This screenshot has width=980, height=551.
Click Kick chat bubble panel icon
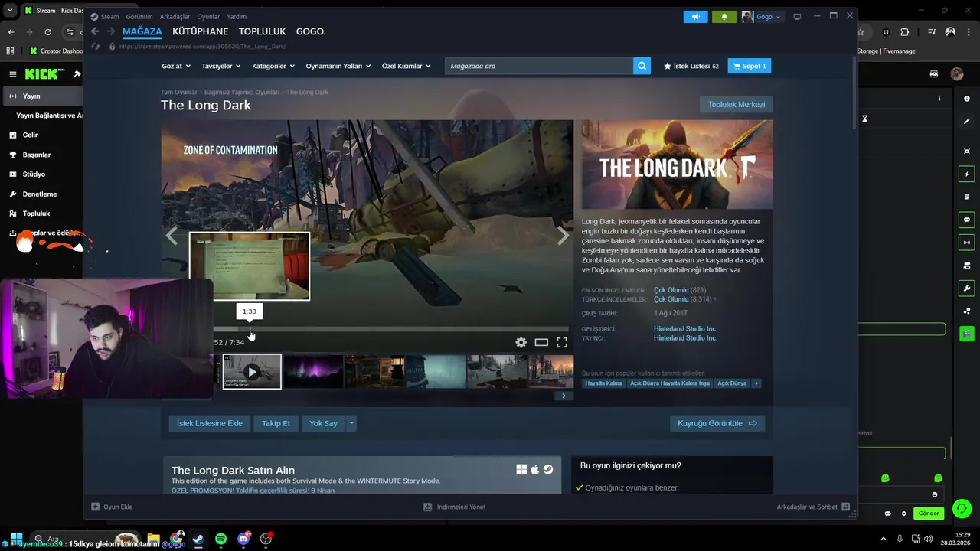pyautogui.click(x=967, y=220)
